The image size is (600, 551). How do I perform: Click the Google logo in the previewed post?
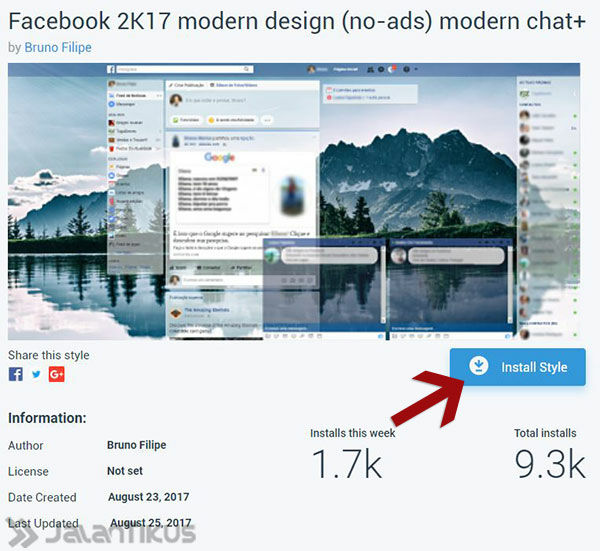(x=220, y=157)
